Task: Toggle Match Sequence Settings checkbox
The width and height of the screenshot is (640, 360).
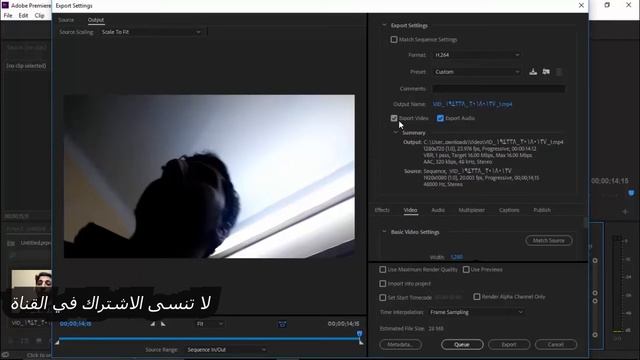Action: coord(394,40)
